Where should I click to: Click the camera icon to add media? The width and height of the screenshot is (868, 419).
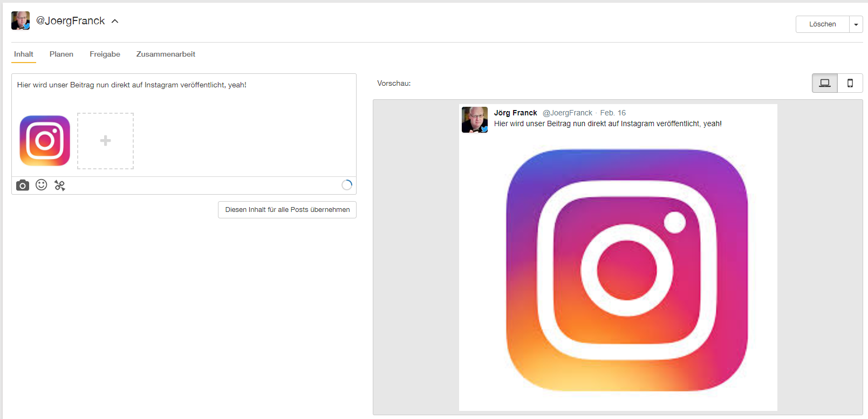22,186
